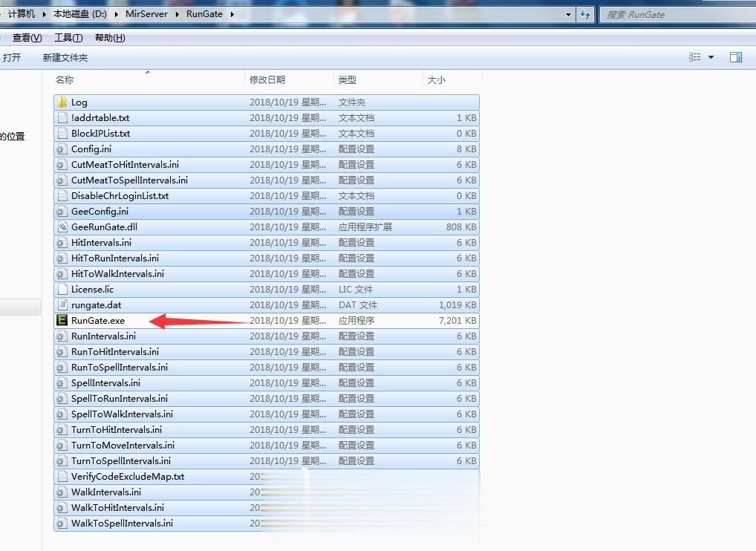The height and width of the screenshot is (551, 756).
Task: Expand the address bar history dropdown
Action: (568, 14)
